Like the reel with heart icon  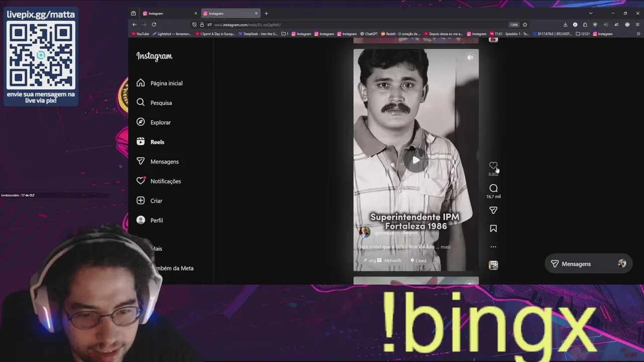pos(493,165)
